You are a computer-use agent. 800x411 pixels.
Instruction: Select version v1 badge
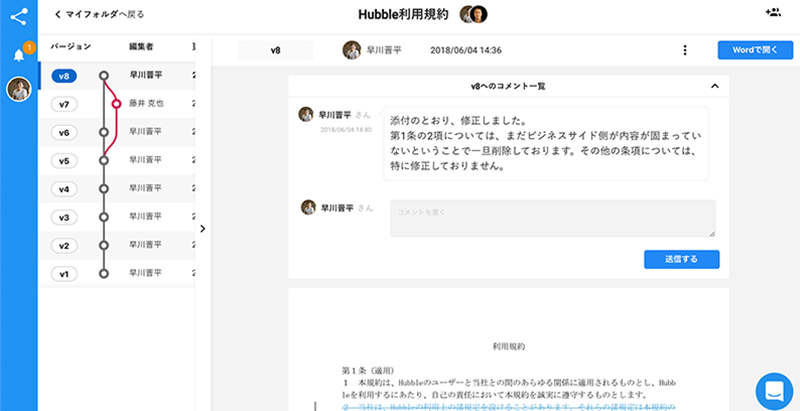pos(64,274)
